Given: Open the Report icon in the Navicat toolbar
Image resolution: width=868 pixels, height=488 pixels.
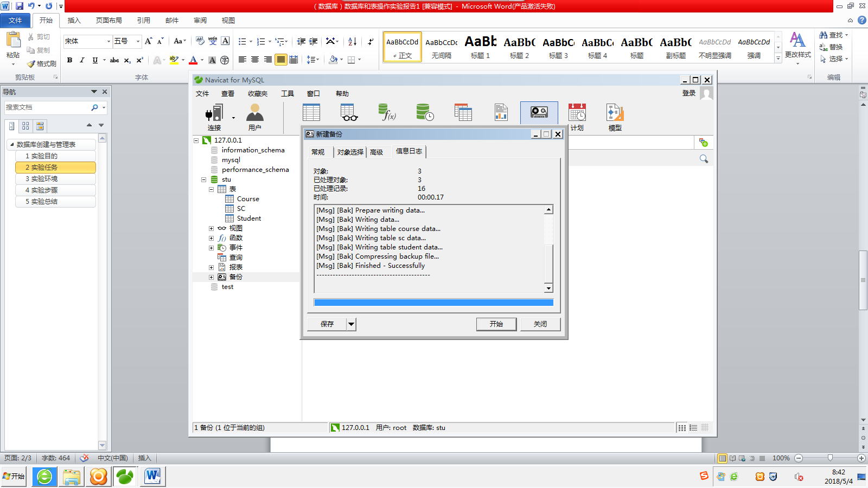Looking at the screenshot, I should click(501, 112).
